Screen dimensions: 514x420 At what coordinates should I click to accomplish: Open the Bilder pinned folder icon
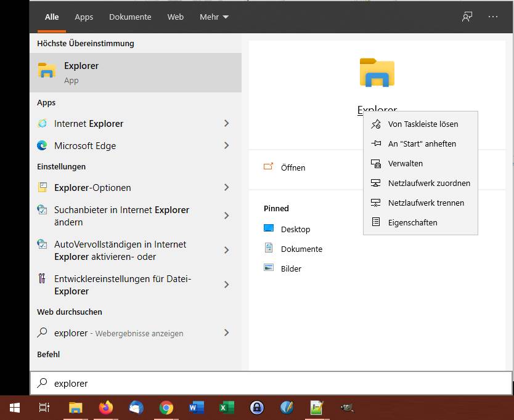click(269, 269)
